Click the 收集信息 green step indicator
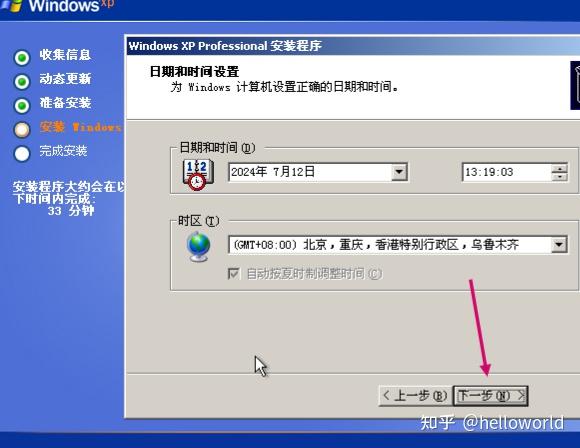Screen dimensions: 580x448 (22, 58)
